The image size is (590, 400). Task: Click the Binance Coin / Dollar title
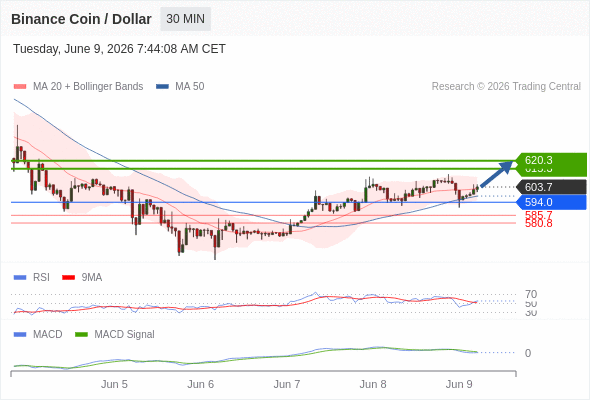(81, 19)
